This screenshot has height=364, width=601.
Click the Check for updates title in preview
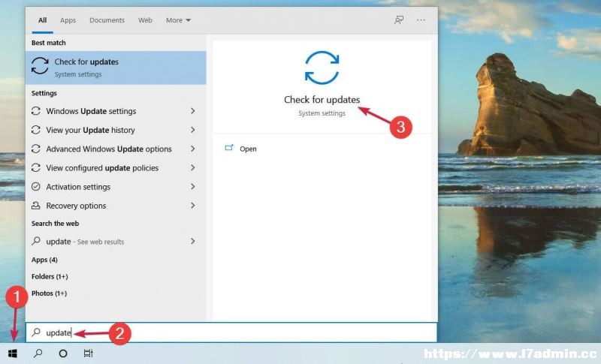click(322, 100)
